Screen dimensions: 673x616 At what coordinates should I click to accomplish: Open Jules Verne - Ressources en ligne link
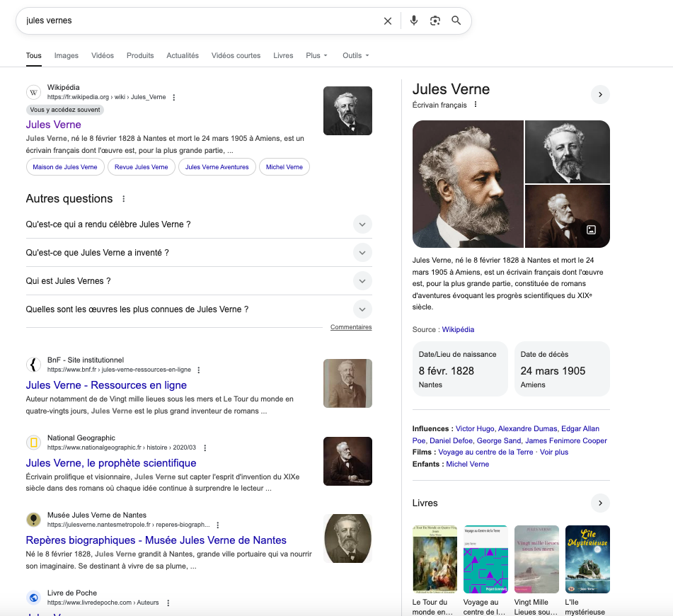tap(106, 385)
